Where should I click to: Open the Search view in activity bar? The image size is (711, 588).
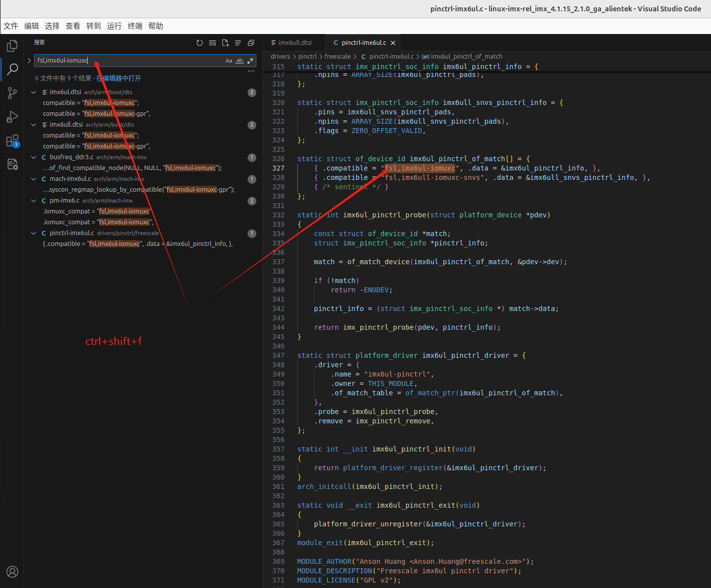(x=12, y=69)
